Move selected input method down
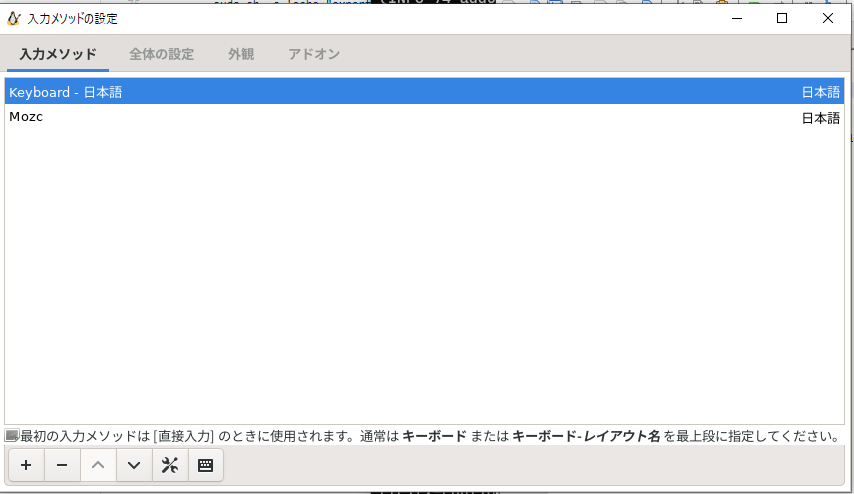This screenshot has height=494, width=854. click(x=134, y=465)
